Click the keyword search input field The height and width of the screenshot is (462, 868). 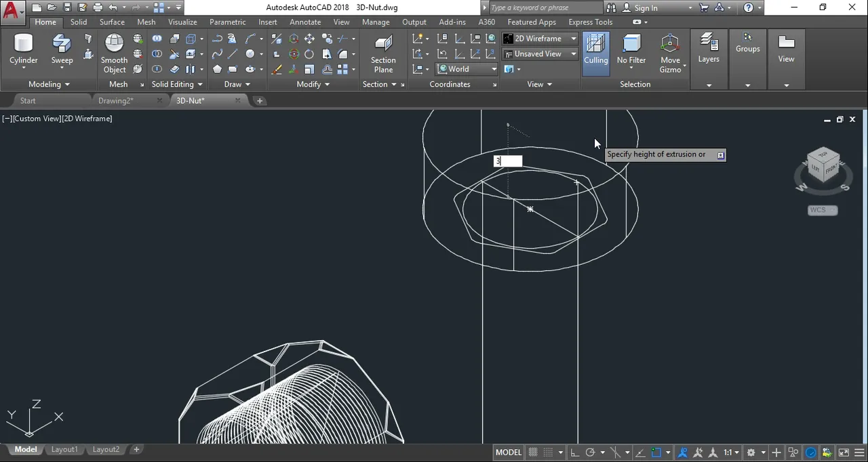pos(545,7)
